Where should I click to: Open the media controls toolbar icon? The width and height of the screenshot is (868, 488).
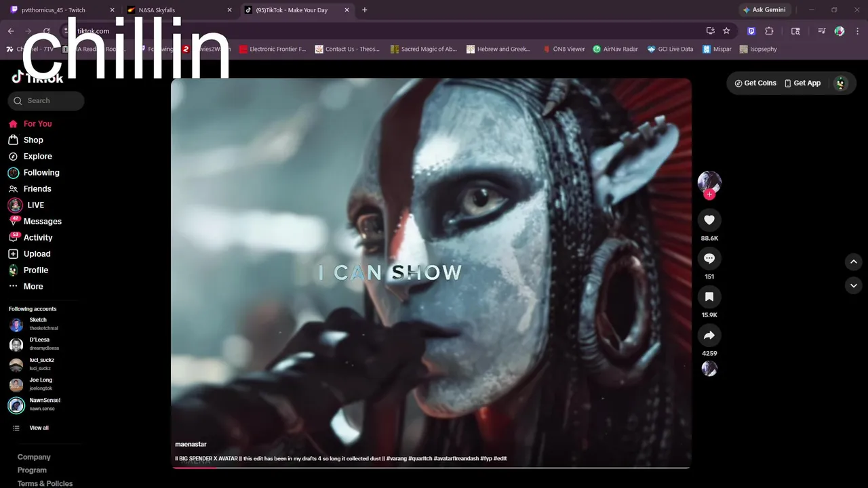coord(821,31)
